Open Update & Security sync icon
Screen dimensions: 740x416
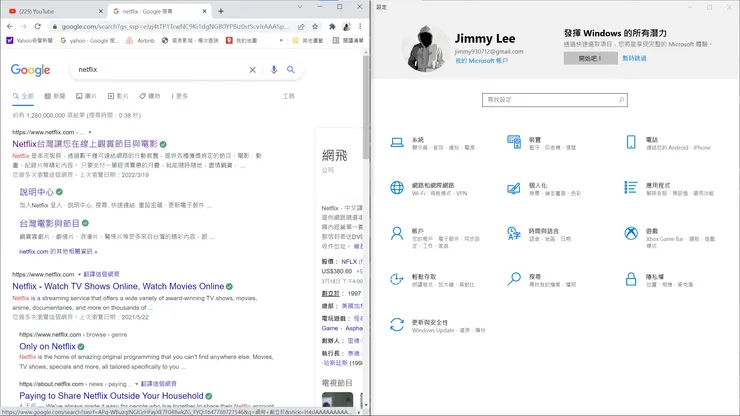point(397,325)
